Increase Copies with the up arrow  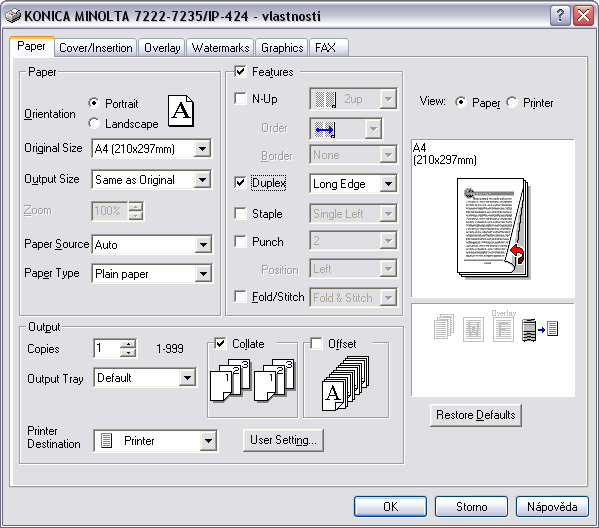click(x=128, y=344)
